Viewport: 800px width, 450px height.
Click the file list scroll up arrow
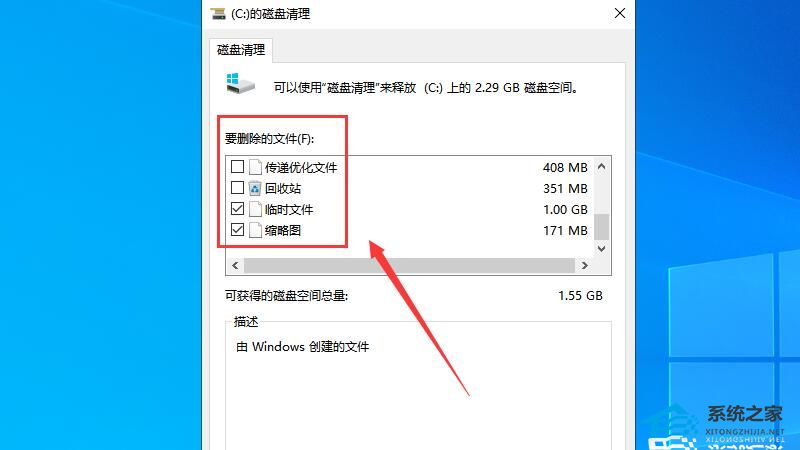[x=602, y=166]
